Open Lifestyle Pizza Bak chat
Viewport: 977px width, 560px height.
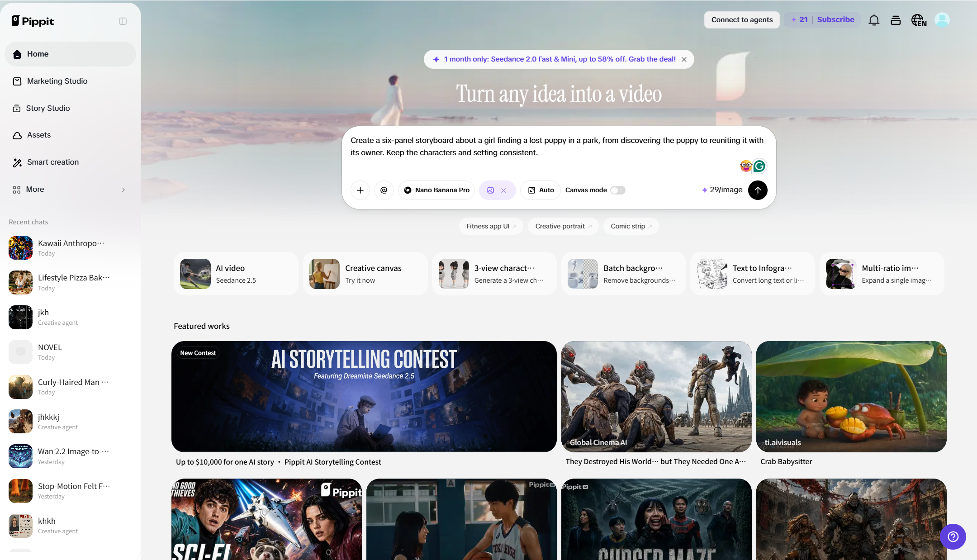click(70, 283)
